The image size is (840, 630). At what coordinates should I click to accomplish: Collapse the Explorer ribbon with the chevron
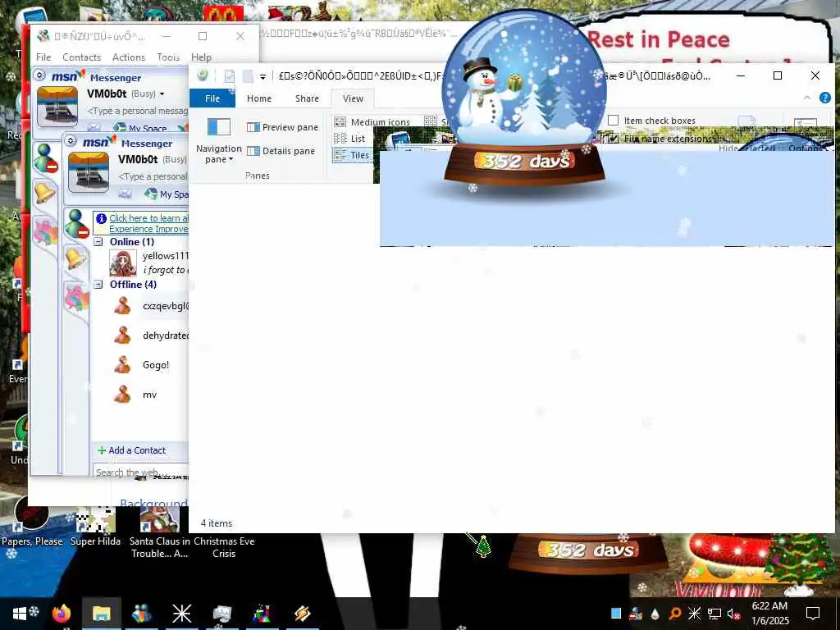tap(807, 98)
